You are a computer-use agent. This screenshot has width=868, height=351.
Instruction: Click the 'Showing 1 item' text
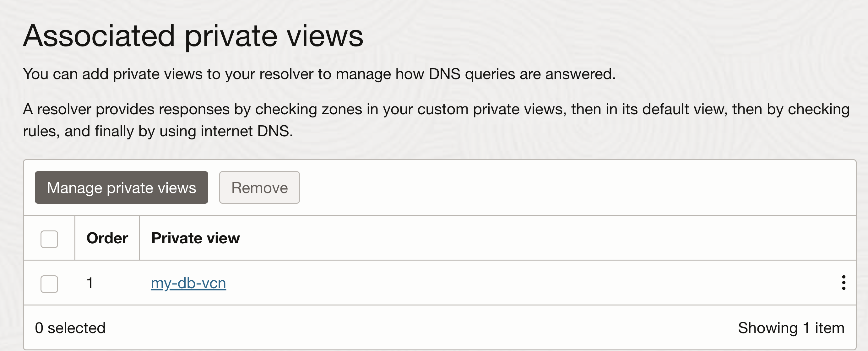(x=791, y=328)
